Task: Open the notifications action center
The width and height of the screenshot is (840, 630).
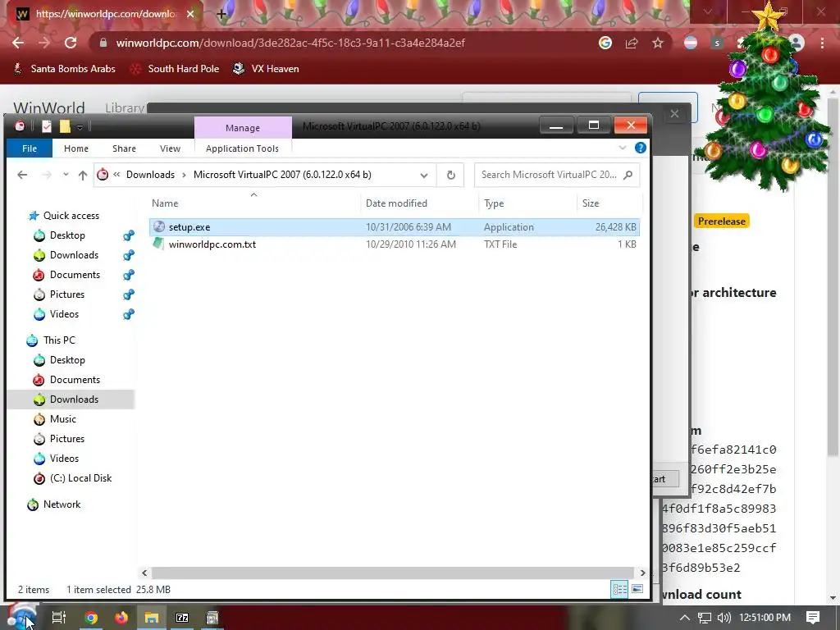Action: 813,618
